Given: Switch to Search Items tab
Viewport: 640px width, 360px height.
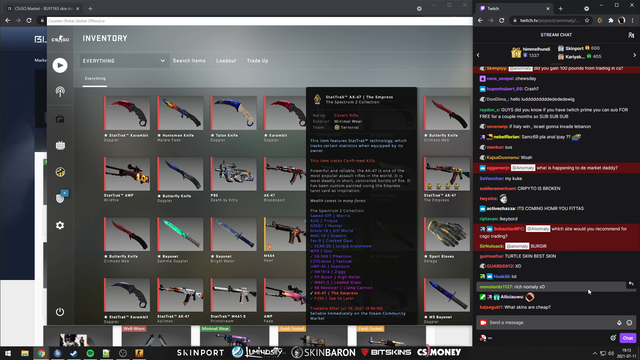Looking at the screenshot, I should pyautogui.click(x=189, y=61).
